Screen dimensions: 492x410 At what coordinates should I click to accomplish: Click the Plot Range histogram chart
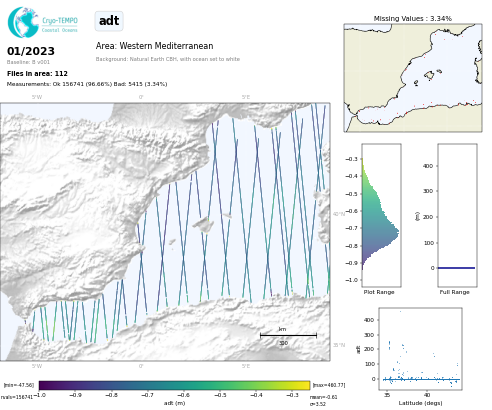(381, 215)
